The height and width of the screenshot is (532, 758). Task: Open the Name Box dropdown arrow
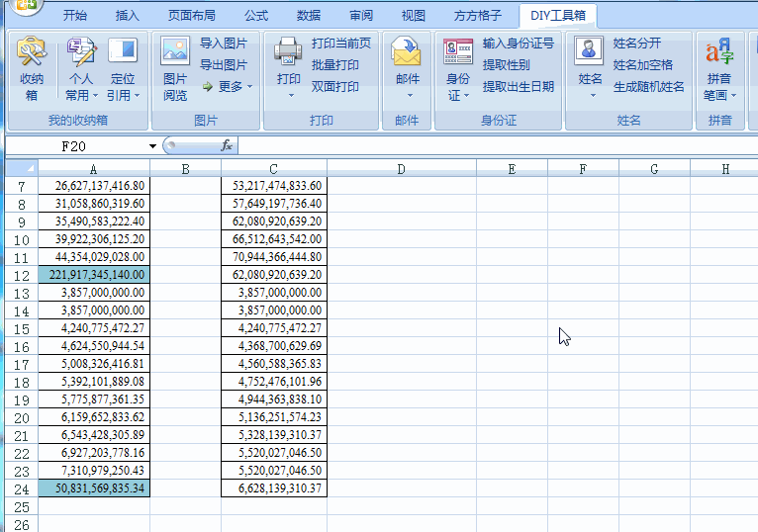(152, 146)
